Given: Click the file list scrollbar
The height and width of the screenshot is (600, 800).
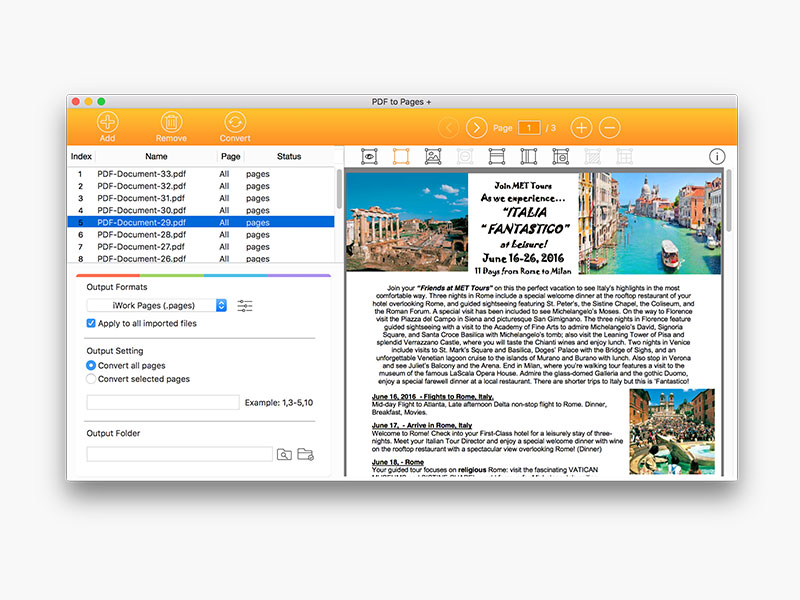Looking at the screenshot, I should [x=339, y=189].
